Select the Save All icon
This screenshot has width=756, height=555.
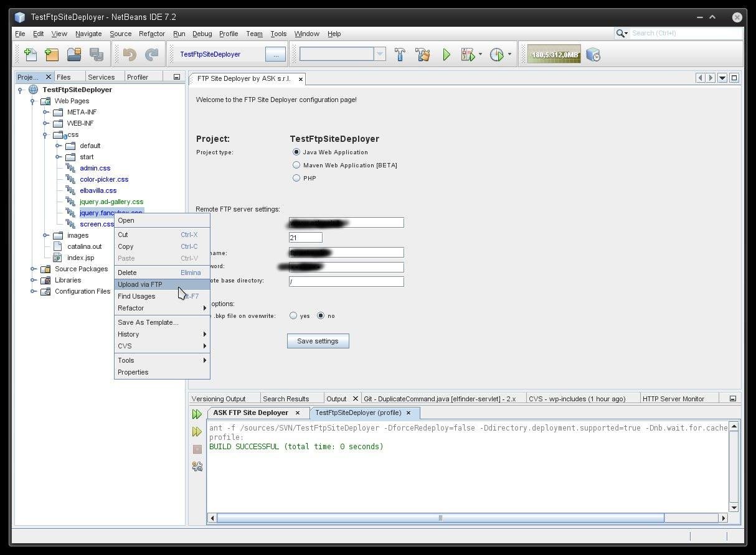97,55
